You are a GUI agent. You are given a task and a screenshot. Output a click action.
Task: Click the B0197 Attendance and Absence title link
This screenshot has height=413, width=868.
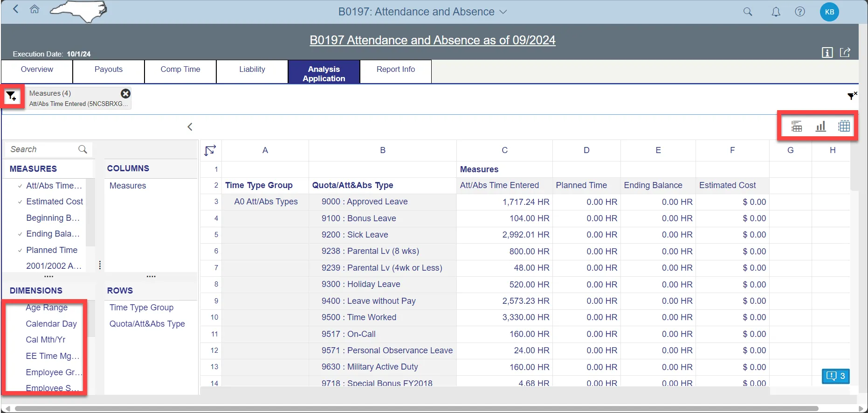point(432,41)
